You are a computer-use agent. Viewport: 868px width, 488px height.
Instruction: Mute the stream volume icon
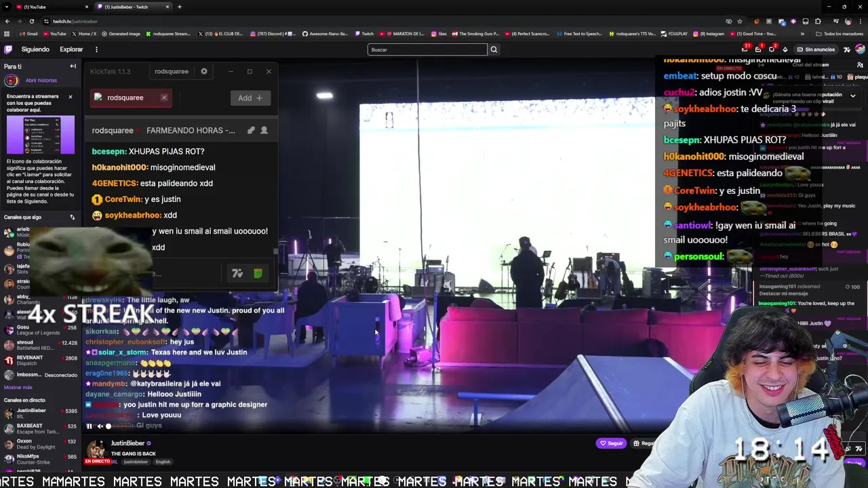(100, 426)
